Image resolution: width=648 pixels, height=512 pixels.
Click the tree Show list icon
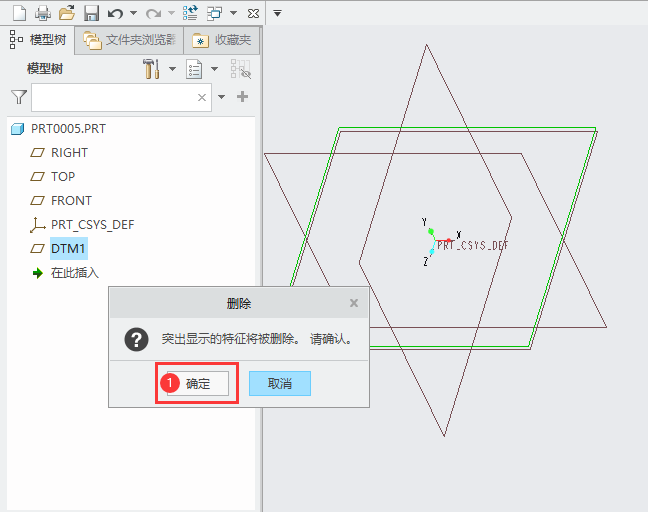point(194,69)
